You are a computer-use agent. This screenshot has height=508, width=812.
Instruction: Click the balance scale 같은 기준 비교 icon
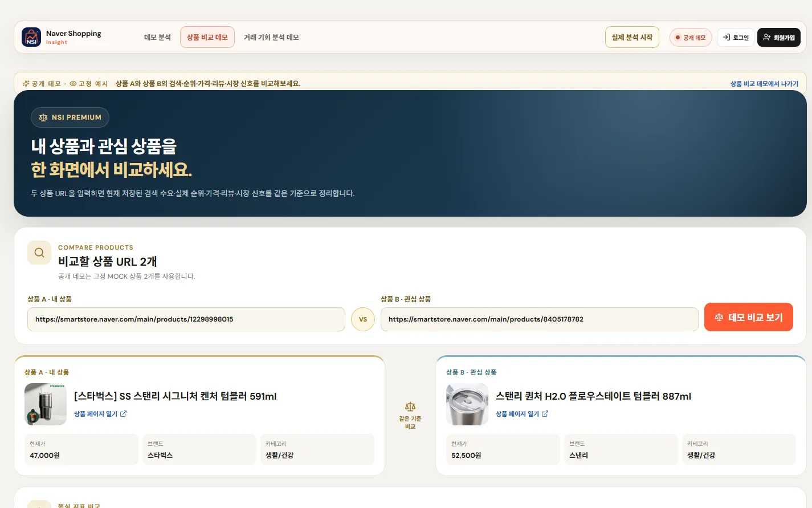click(x=410, y=407)
